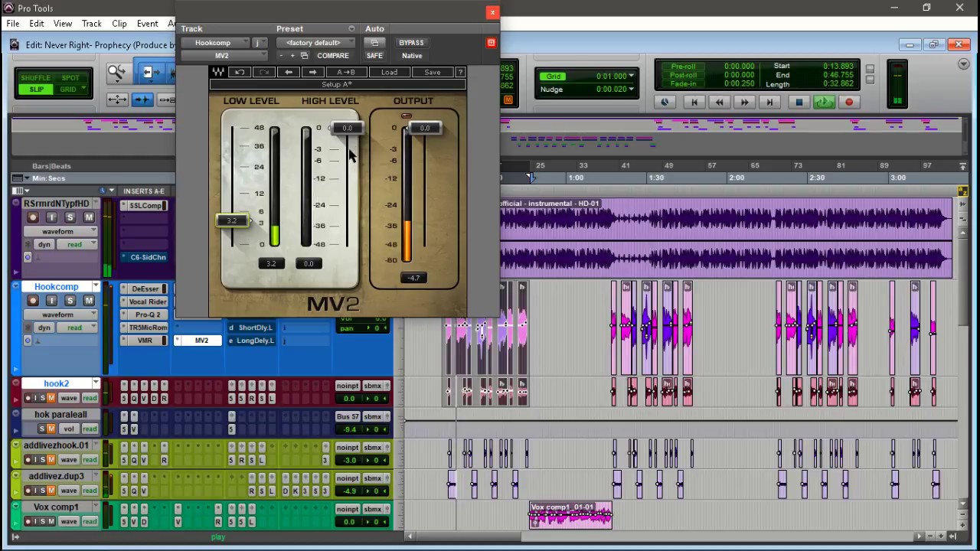Click the Rewind transport button
Viewport: 980px width, 551px height.
tap(719, 102)
